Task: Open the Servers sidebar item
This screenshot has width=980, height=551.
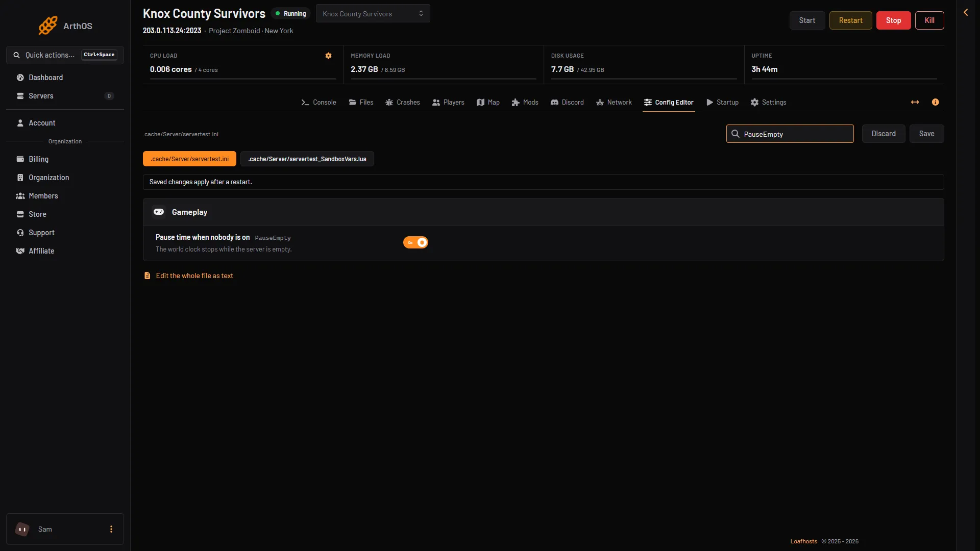Action: pos(65,96)
